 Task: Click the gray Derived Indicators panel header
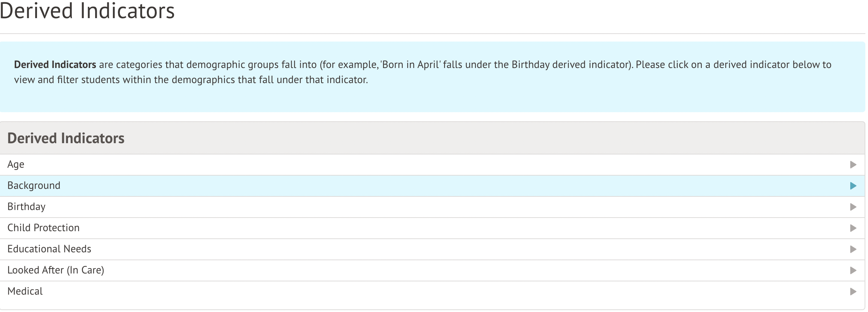point(66,138)
